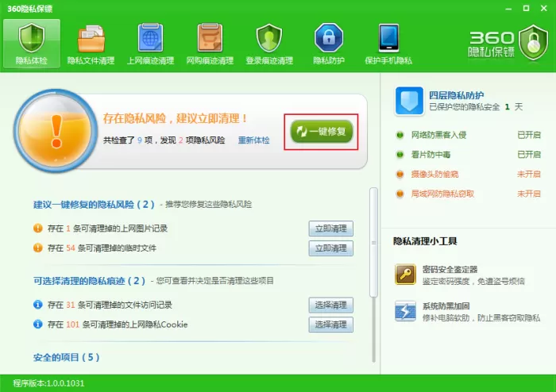Click info icon beside 上网隐私Cookie row
556x392 pixels.
point(38,324)
